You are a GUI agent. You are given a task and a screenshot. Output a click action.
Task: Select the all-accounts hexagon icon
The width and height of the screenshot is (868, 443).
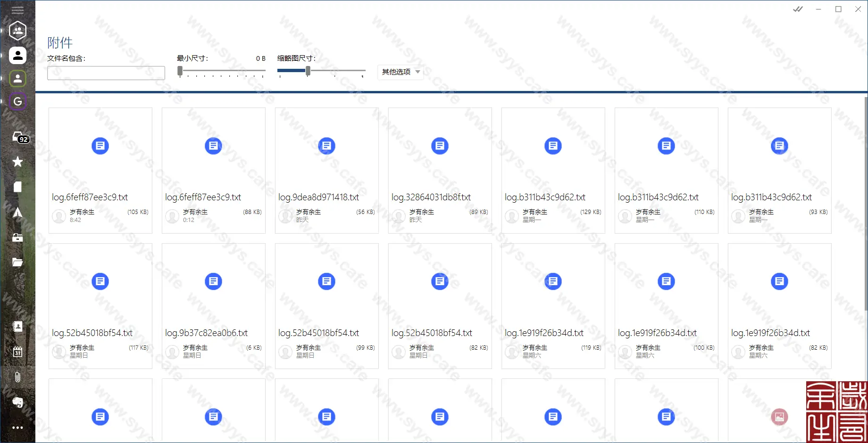coord(17,31)
